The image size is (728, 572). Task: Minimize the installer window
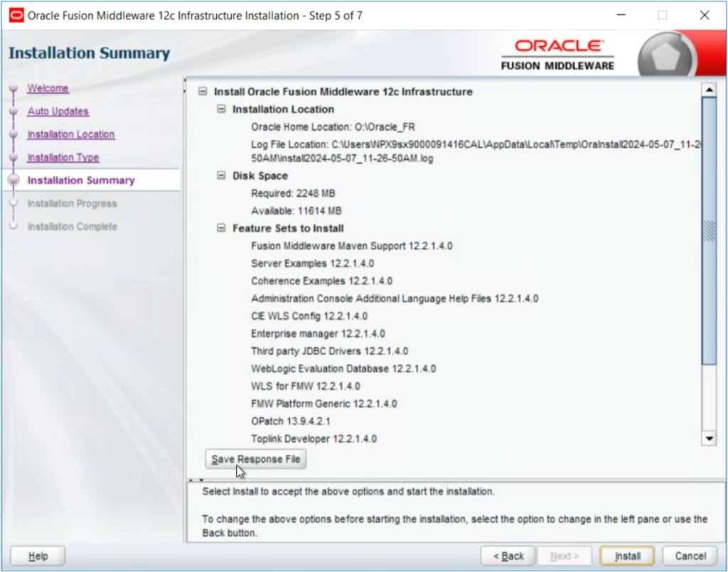tap(621, 16)
